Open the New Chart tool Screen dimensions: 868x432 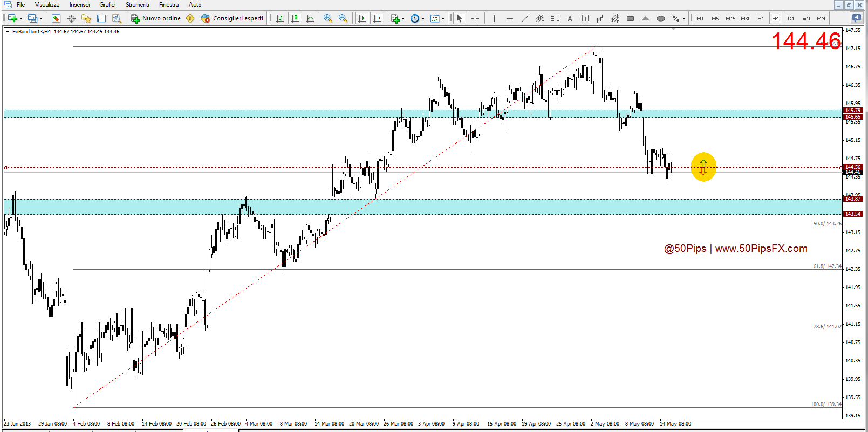(12, 18)
